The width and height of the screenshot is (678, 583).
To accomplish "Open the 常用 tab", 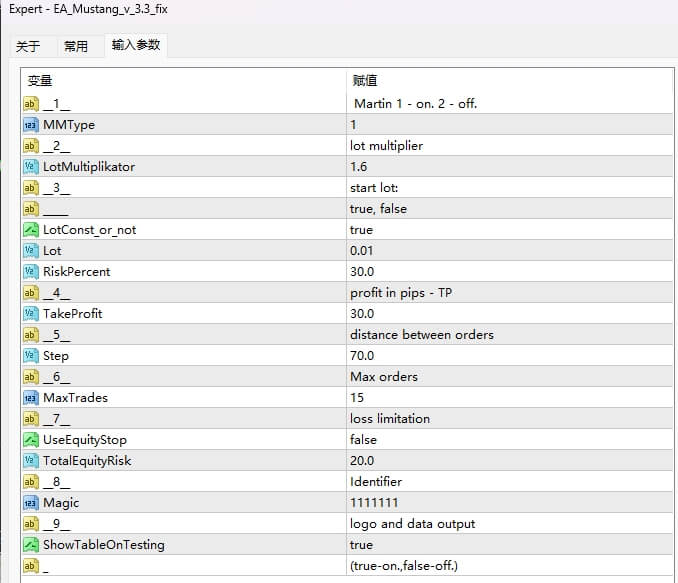I will point(76,47).
